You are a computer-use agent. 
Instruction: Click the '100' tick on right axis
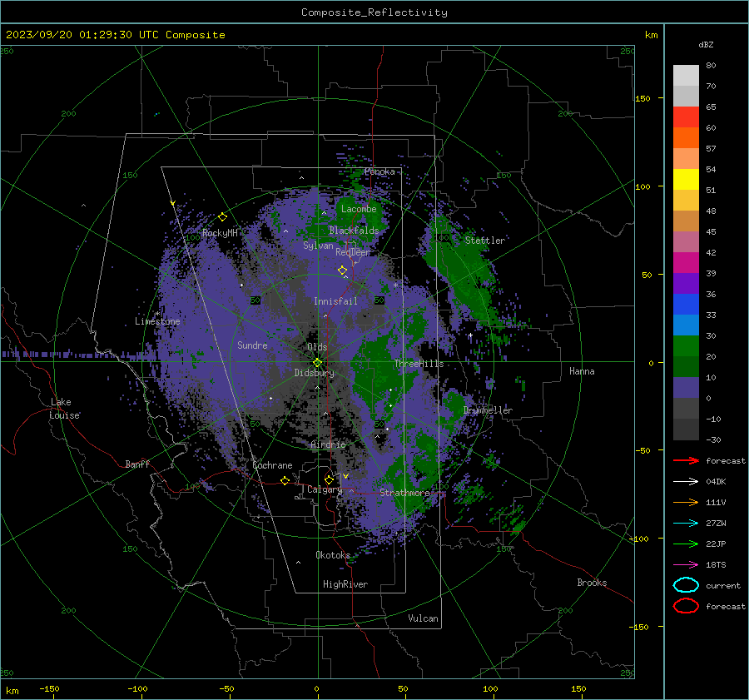[x=643, y=186]
